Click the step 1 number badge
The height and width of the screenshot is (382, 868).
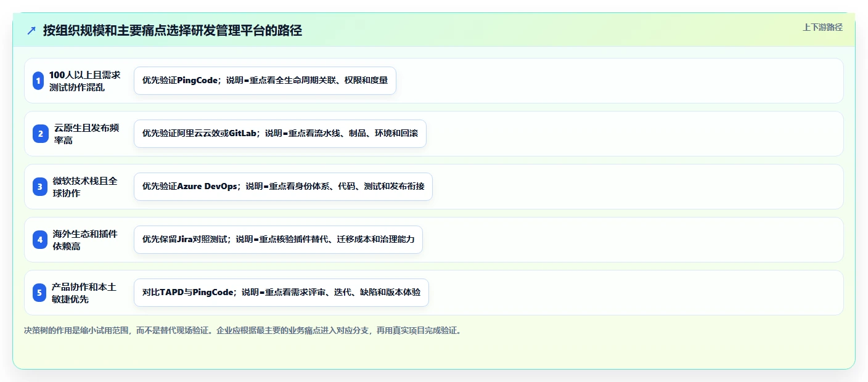[38, 81]
